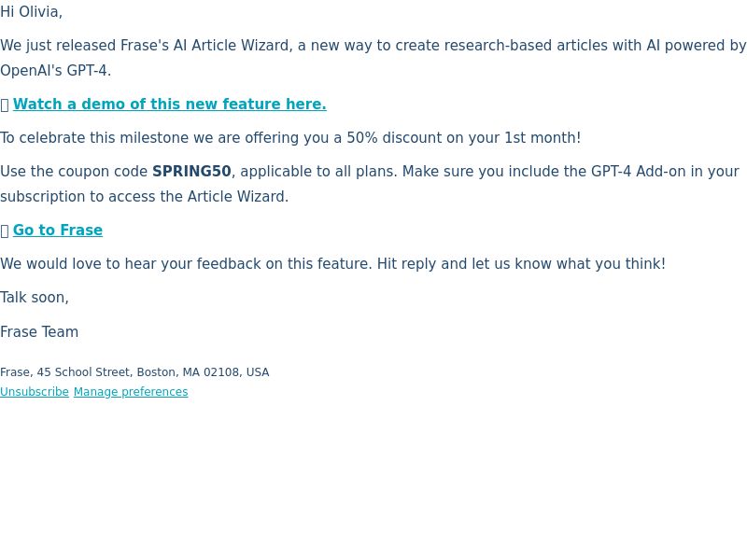The height and width of the screenshot is (560, 747).
Task: Click the sentence asking for feedback on this feature
Action: tap(333, 264)
